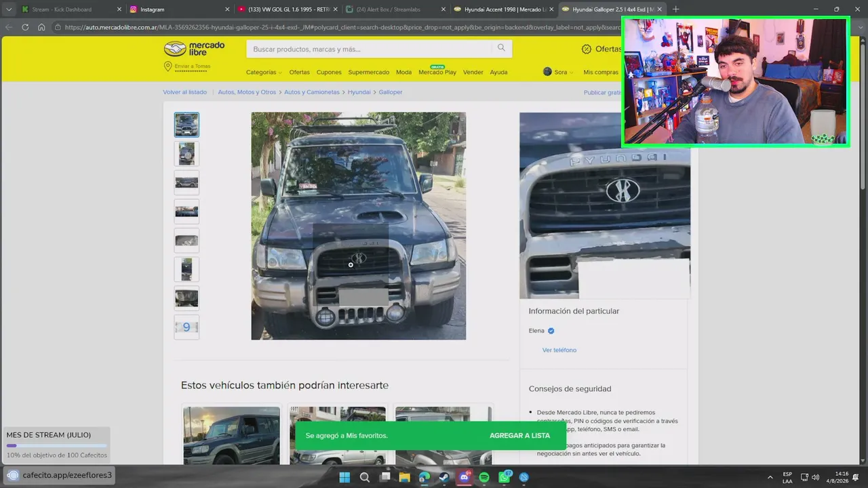Go to the browser home icon
The height and width of the screenshot is (488, 868).
[41, 27]
